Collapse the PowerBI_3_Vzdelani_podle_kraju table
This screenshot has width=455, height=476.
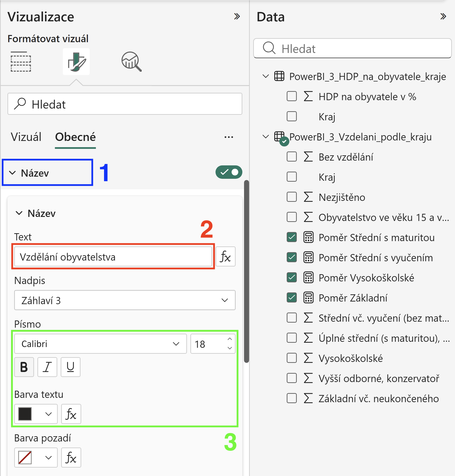(x=266, y=137)
